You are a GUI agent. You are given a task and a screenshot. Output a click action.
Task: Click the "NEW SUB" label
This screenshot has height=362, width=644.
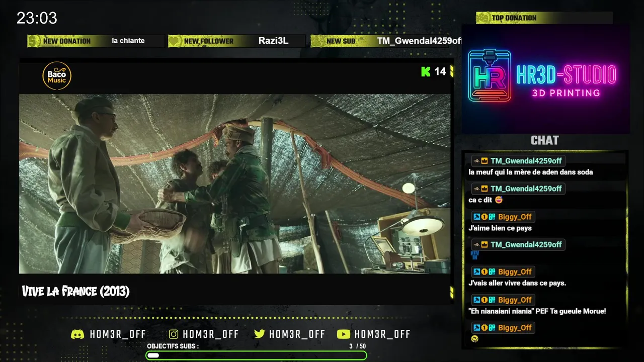341,41
